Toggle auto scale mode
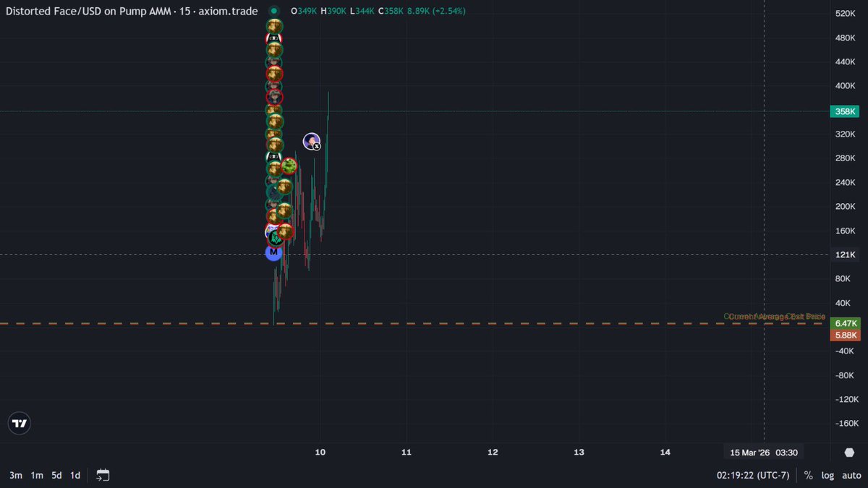Screen dimensions: 868x488 point(851,475)
